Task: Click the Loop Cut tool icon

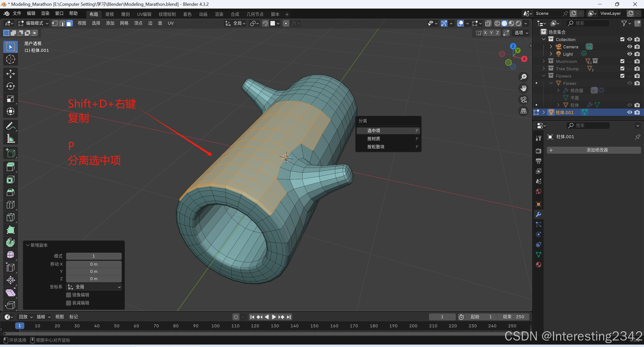Action: tap(10, 205)
